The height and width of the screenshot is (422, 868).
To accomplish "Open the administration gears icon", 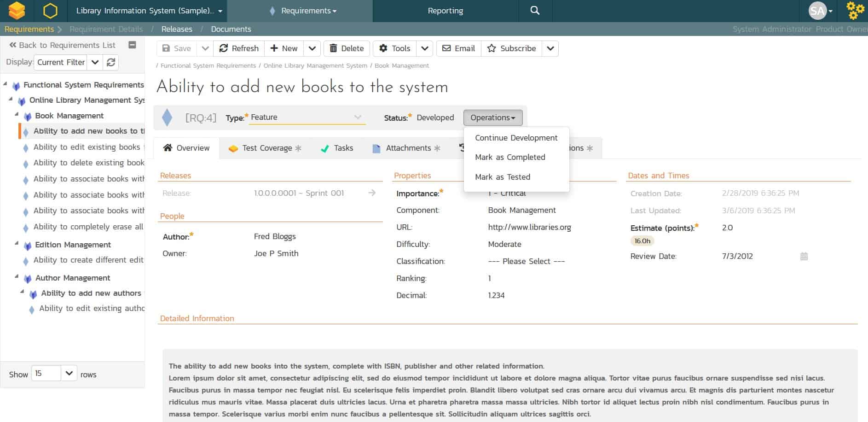I will click(855, 11).
